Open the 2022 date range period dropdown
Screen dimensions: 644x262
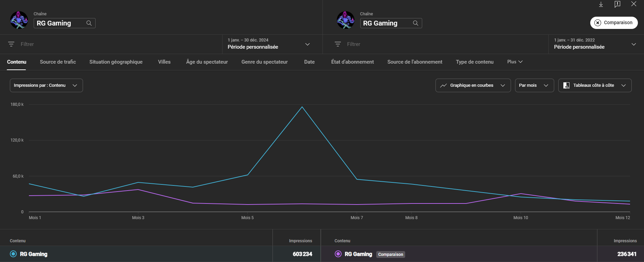(x=596, y=44)
